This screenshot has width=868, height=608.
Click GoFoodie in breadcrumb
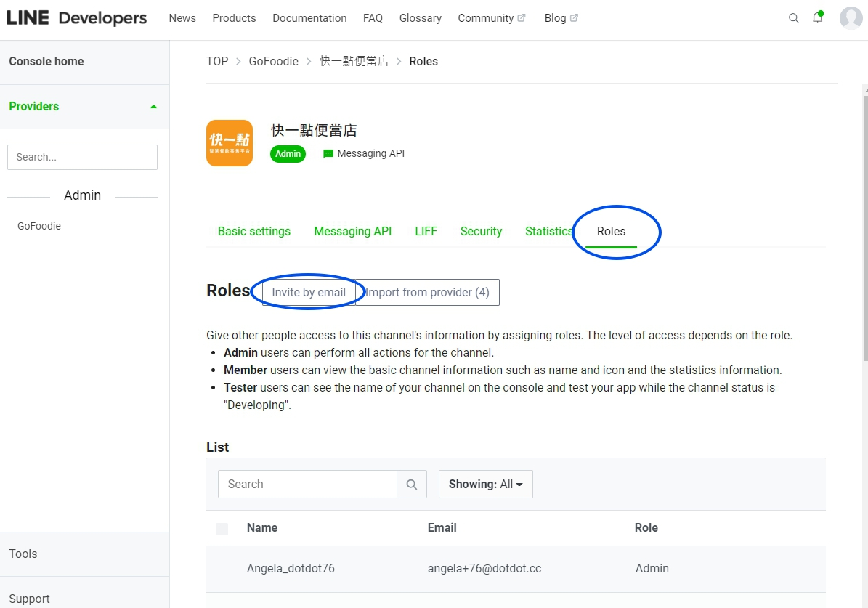pos(273,62)
